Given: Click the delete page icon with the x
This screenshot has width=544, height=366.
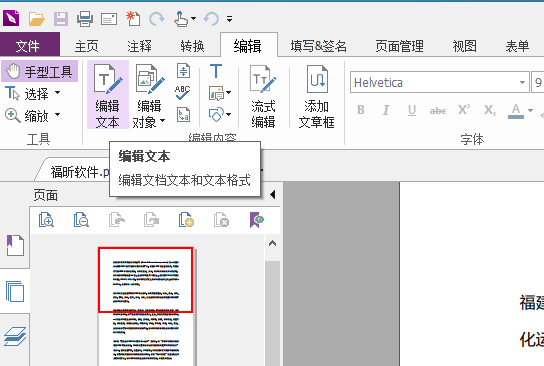Looking at the screenshot, I should click(x=221, y=219).
